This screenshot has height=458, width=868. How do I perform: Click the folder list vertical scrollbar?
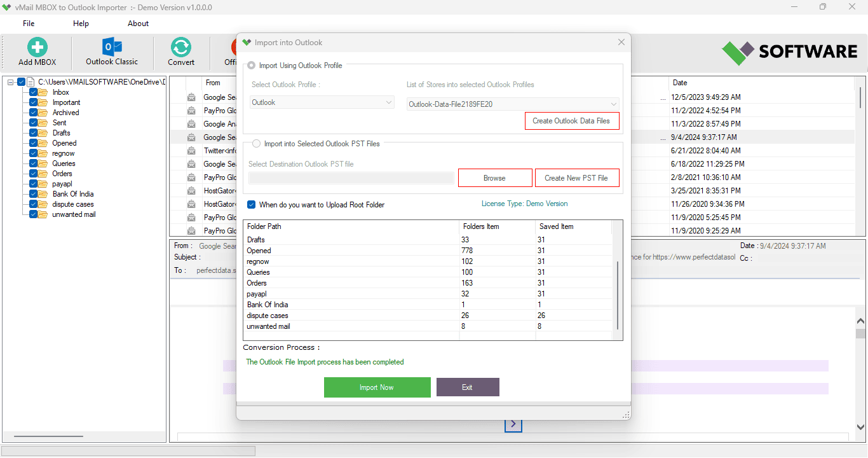[x=617, y=293]
